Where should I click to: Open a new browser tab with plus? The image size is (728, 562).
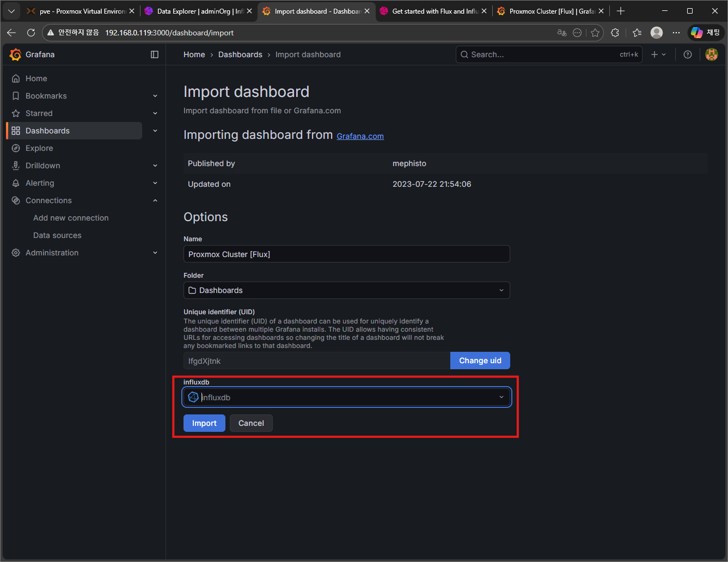[x=621, y=11]
